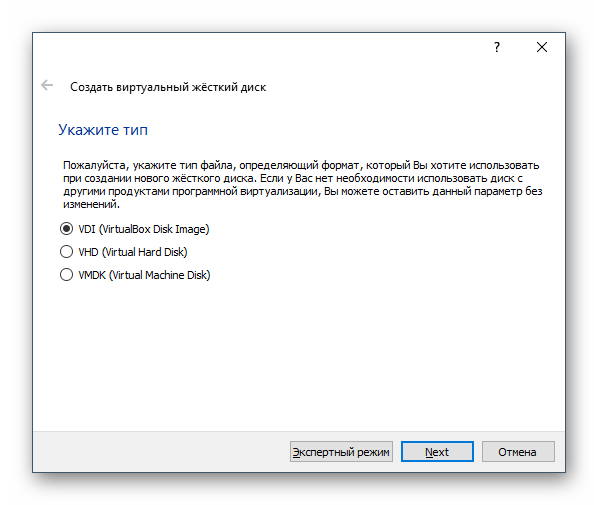Close the disk creation dialog

[542, 47]
